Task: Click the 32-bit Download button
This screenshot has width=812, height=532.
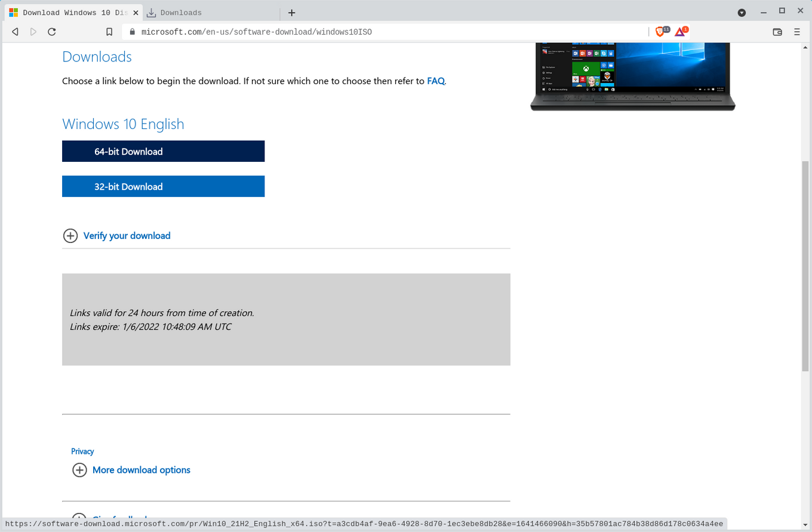Action: (x=163, y=186)
